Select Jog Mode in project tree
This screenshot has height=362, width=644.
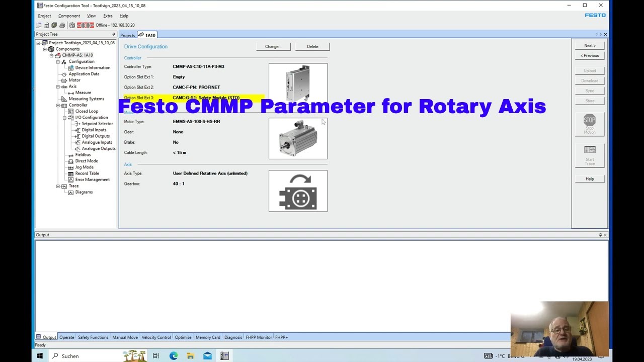click(84, 167)
